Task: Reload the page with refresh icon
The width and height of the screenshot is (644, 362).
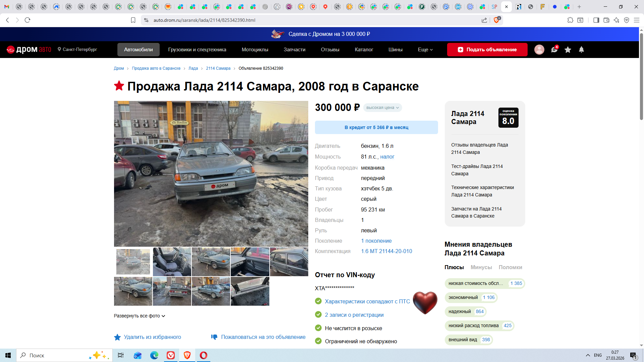Action: coord(28,20)
